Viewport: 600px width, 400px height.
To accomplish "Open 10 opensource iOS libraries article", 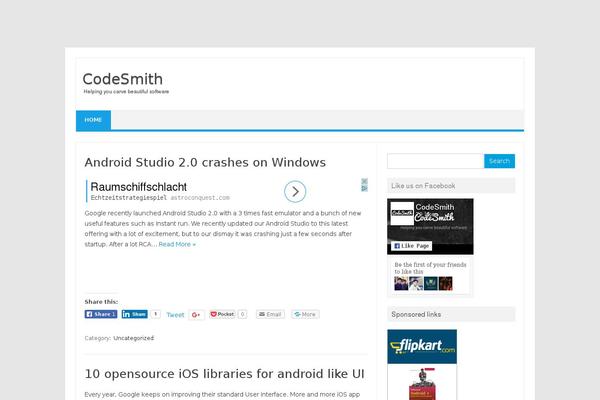I will tap(224, 374).
